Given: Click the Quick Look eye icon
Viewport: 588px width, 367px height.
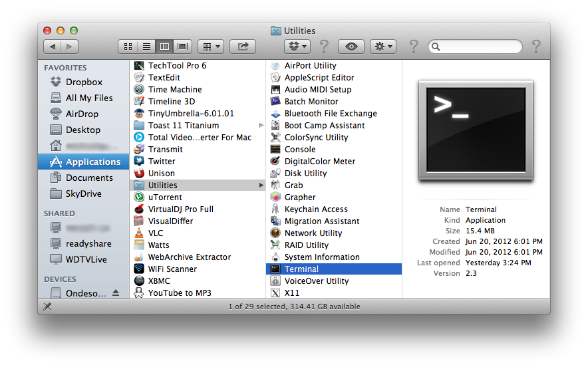Looking at the screenshot, I should pyautogui.click(x=351, y=47).
